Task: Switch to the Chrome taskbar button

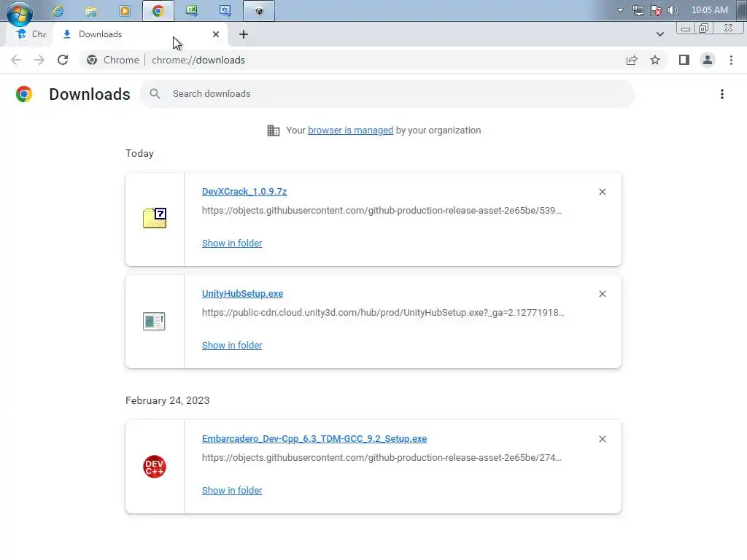Action: (158, 10)
